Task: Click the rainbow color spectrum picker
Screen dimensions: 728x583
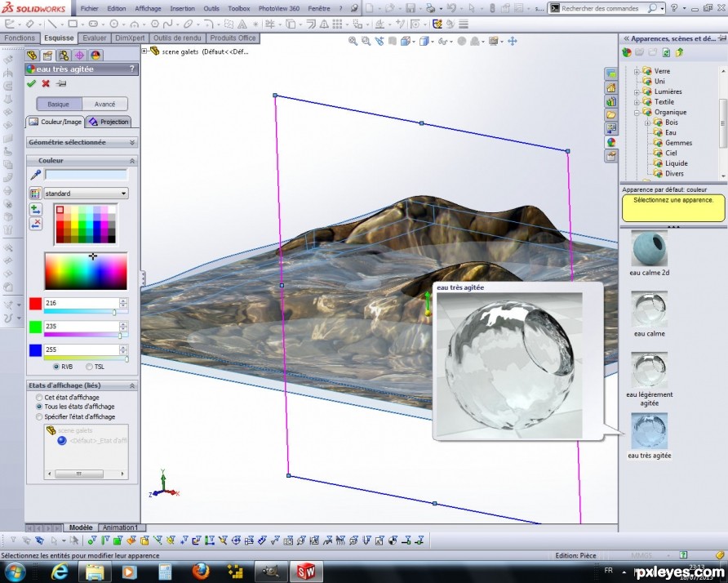Action: tap(86, 271)
